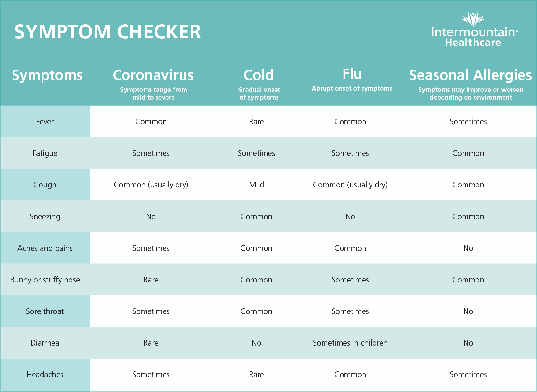Click the Cold column's "Mild" cough cell

click(256, 185)
